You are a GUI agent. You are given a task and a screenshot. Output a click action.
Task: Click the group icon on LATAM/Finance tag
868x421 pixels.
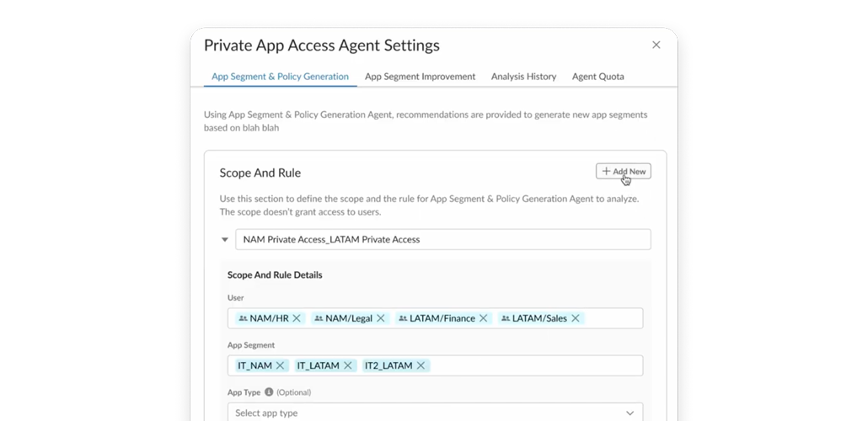tap(403, 318)
